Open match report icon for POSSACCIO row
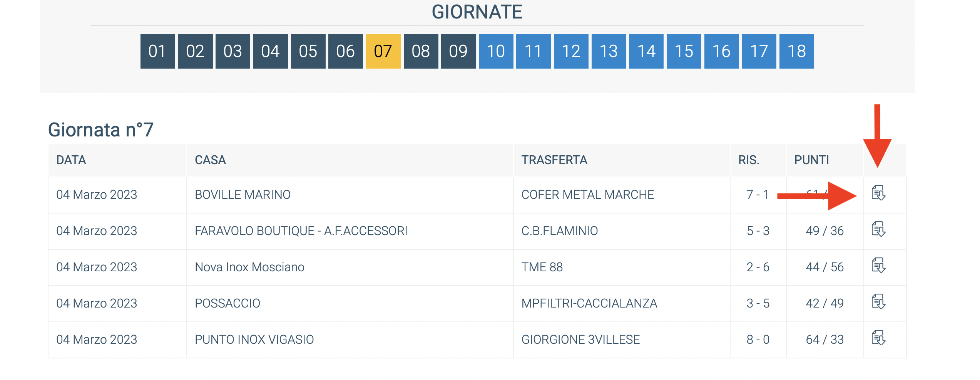The height and width of the screenshot is (380, 980). (878, 302)
